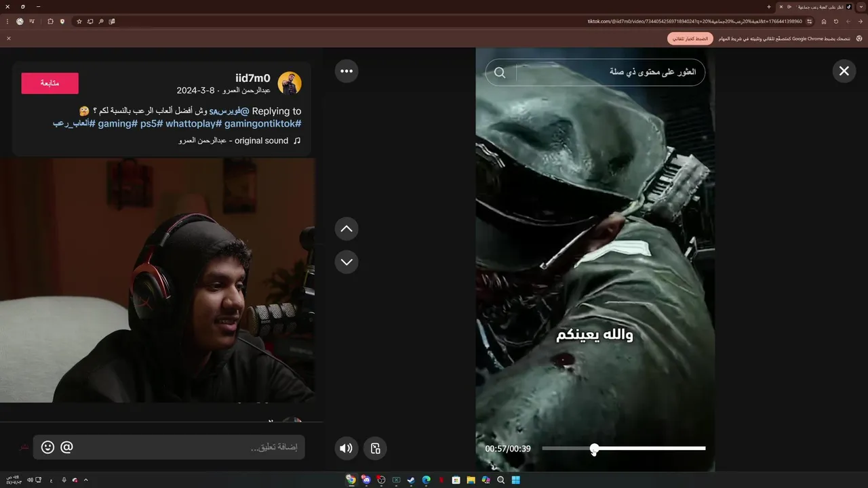The image size is (868, 488).
Task: Click the microphone icon in system tray
Action: coord(64,480)
